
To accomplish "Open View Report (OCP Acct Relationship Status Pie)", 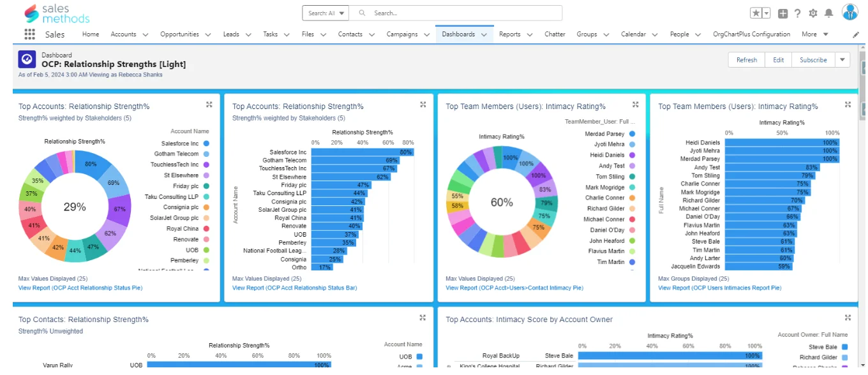I will tap(80, 288).
